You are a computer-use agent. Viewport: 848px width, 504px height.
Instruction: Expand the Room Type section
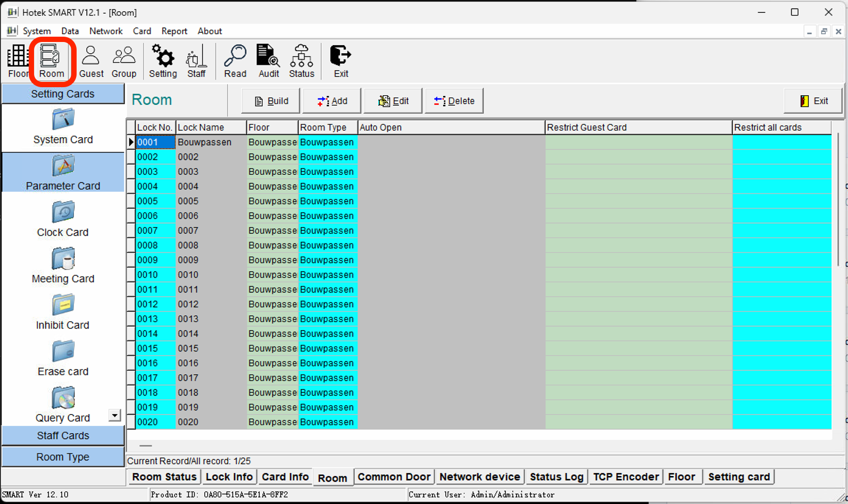point(63,457)
